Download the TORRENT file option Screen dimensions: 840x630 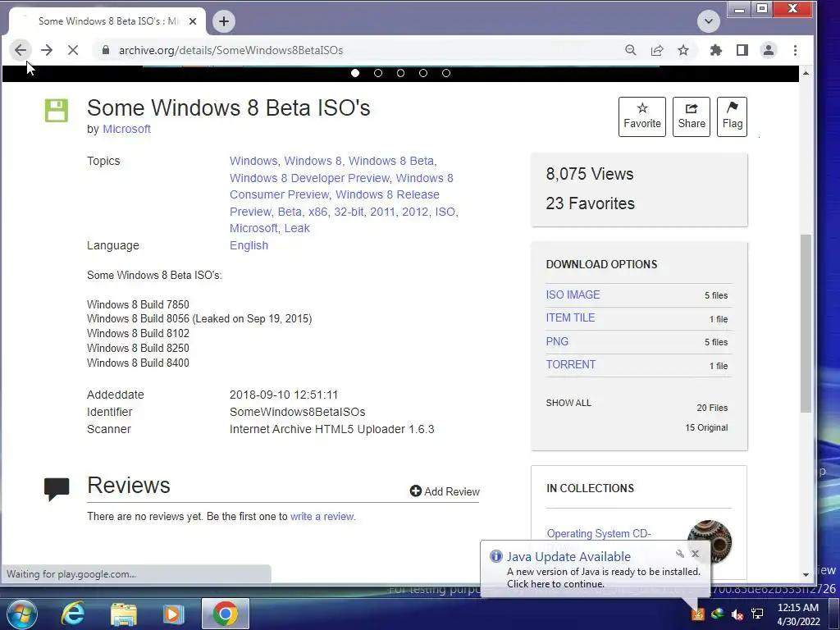(x=571, y=364)
